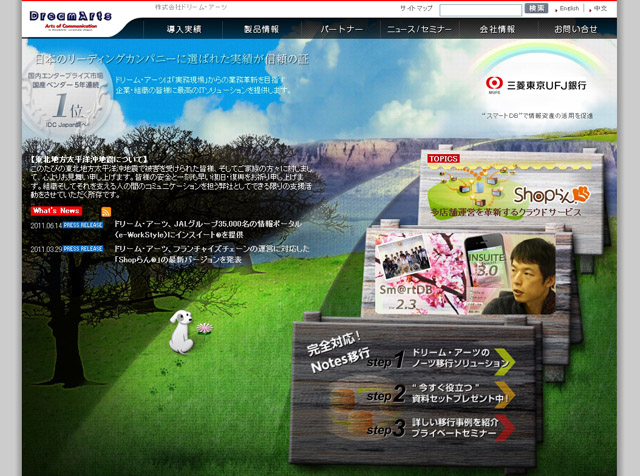Switch to English site link
Image resolution: width=640 pixels, height=476 pixels.
click(x=569, y=9)
